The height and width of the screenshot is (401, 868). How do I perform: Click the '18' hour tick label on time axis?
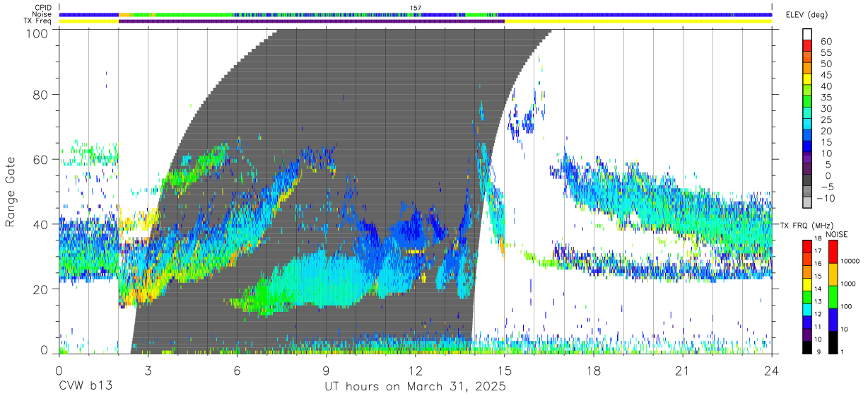[x=593, y=370]
